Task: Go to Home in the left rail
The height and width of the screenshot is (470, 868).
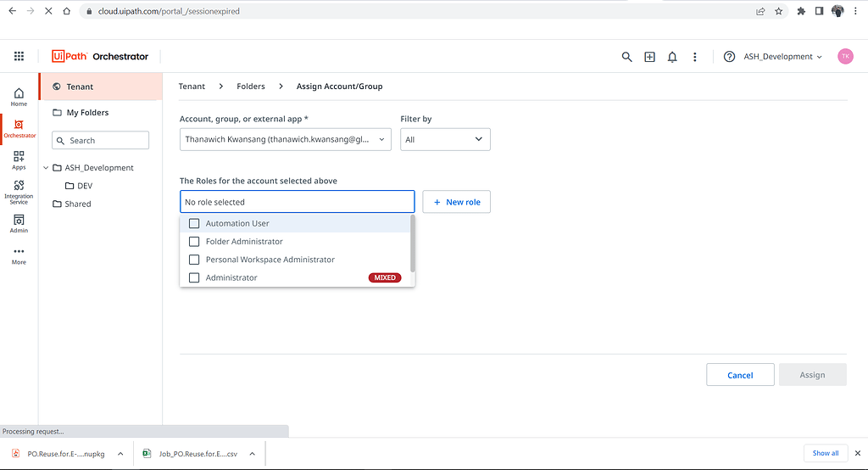Action: [x=19, y=97]
